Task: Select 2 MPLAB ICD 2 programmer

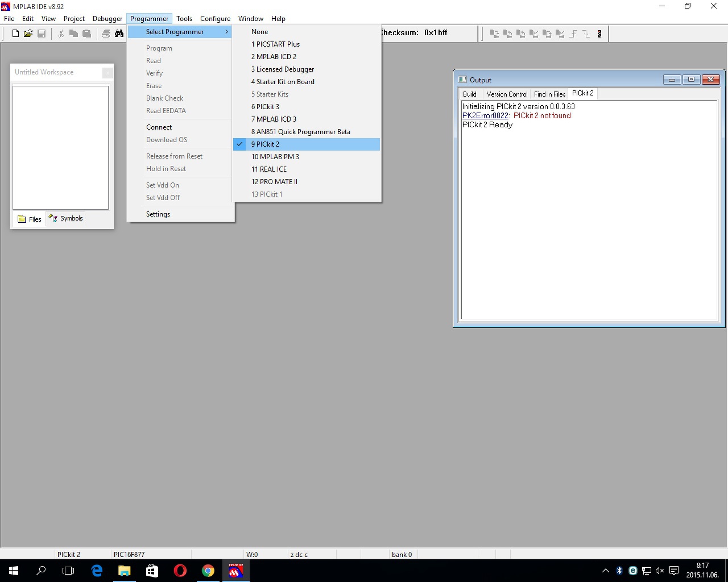Action: 307,57
